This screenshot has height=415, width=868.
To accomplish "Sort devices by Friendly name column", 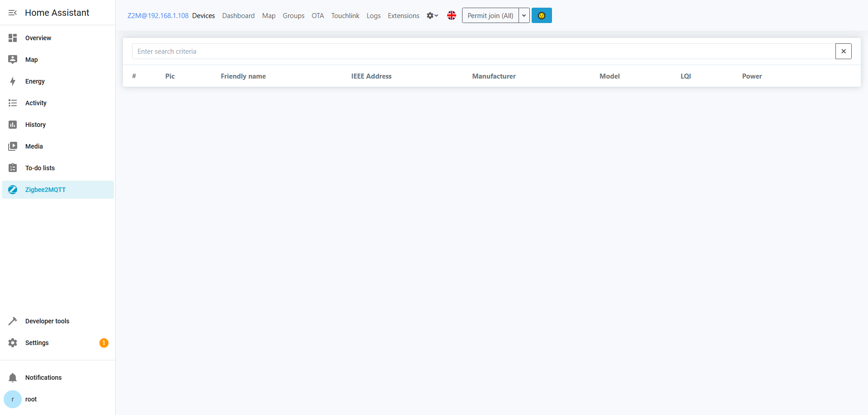I will click(243, 76).
